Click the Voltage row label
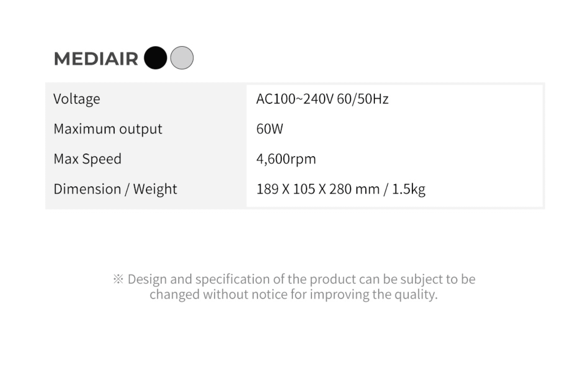The height and width of the screenshot is (375, 588). [77, 99]
